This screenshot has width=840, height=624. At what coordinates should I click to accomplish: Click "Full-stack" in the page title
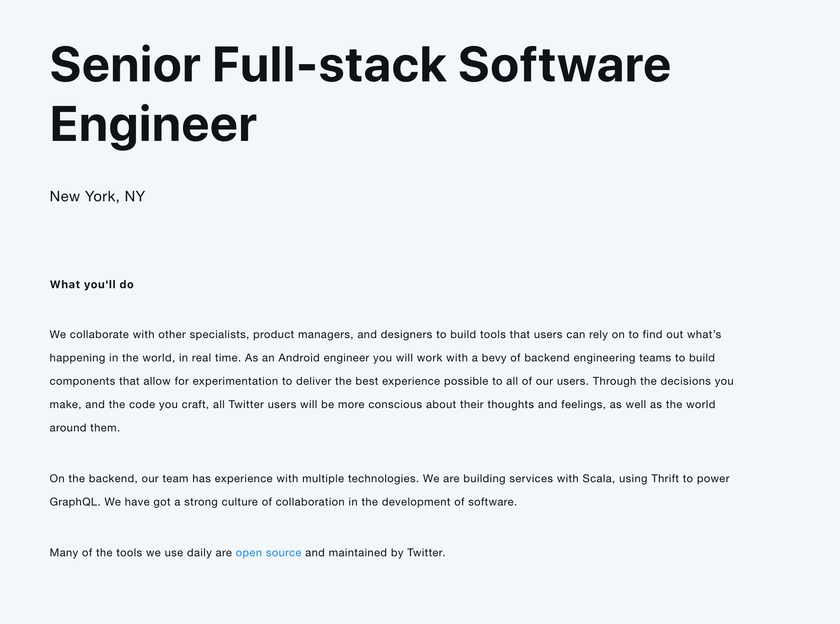[x=329, y=65]
